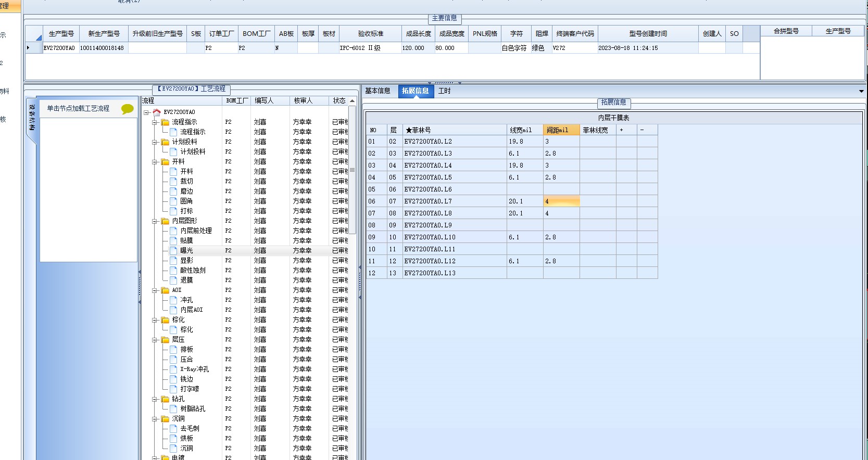Screen dimensions: 868x460
Task: Switch to the 基本信息 tab
Action: pos(378,91)
